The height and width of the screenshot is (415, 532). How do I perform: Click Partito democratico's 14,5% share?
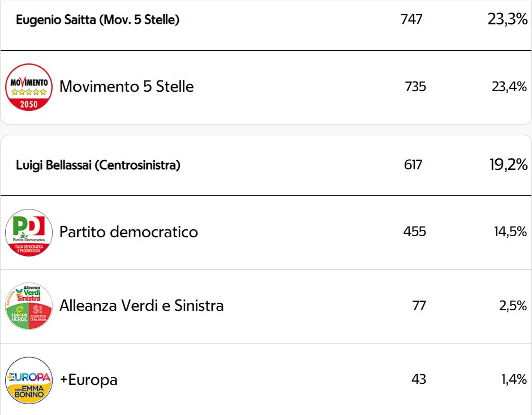click(x=510, y=232)
